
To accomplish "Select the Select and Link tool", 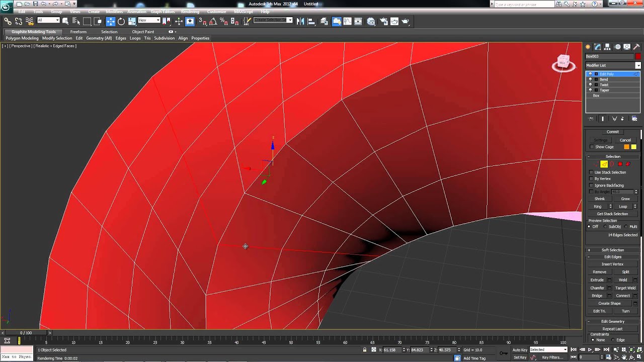I will [x=8, y=21].
